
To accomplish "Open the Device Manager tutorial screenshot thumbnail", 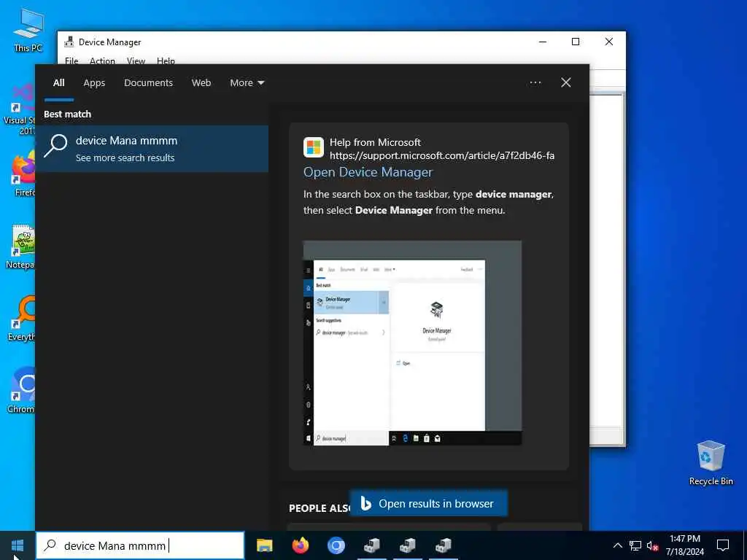I will point(413,343).
